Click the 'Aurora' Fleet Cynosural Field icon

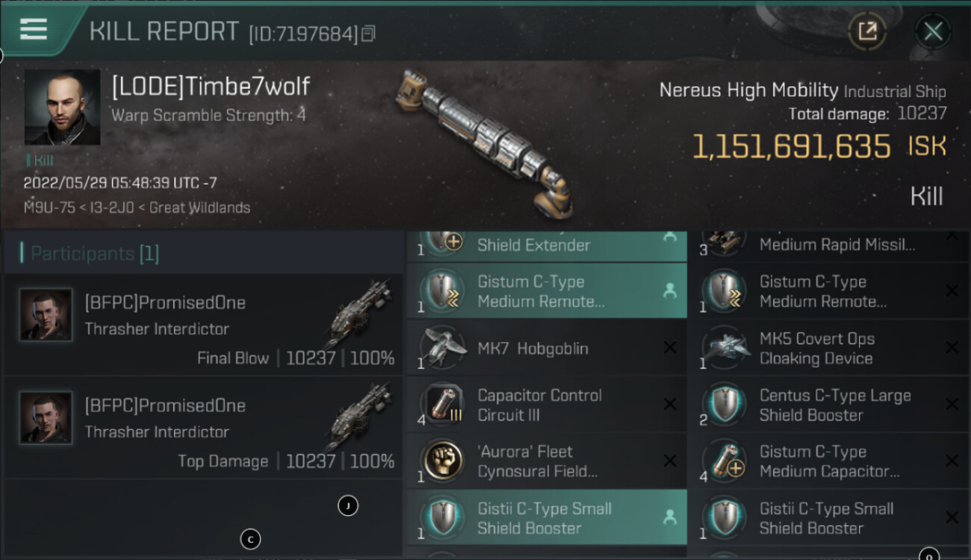point(443,461)
